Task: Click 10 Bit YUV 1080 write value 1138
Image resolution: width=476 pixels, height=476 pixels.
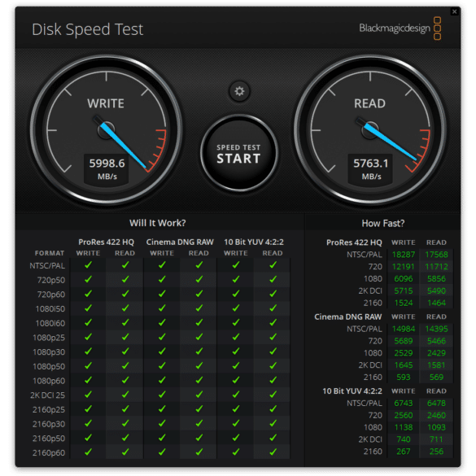Action: pyautogui.click(x=403, y=427)
